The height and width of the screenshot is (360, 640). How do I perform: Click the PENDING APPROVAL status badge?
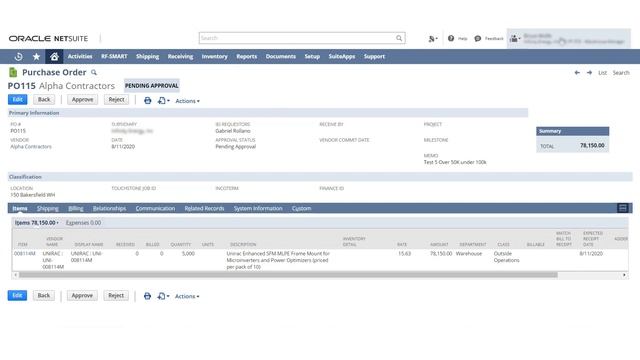(151, 86)
